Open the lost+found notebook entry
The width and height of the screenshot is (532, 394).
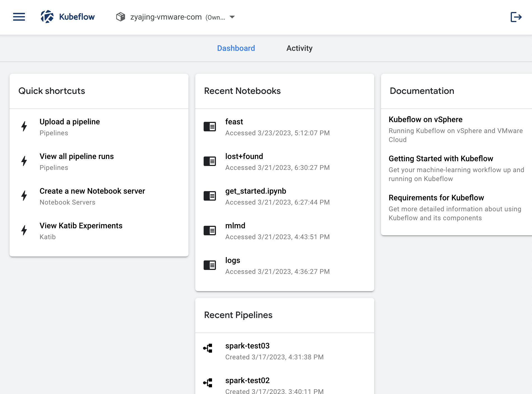tap(244, 156)
